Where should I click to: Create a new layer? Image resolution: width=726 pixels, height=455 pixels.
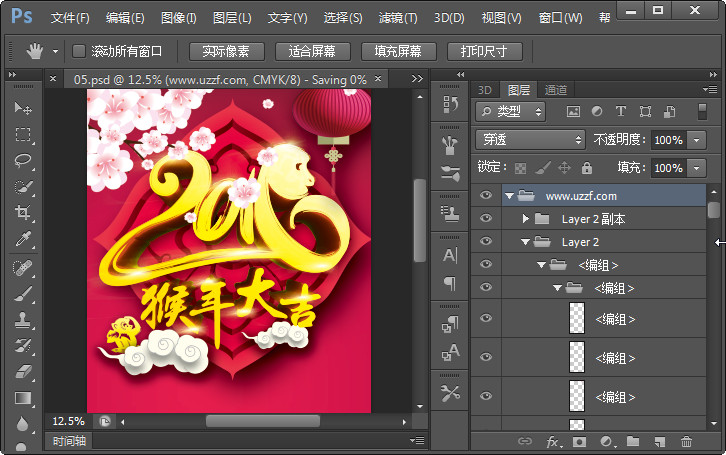[x=660, y=442]
